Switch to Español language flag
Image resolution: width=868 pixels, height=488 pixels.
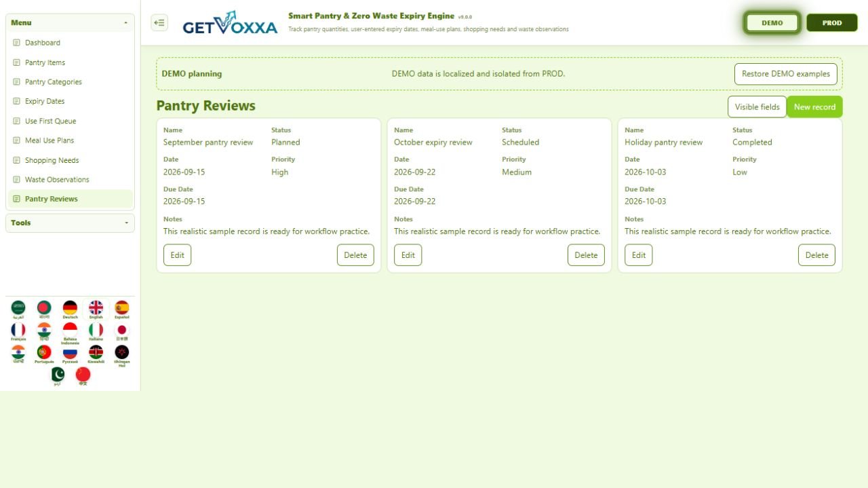(x=121, y=307)
